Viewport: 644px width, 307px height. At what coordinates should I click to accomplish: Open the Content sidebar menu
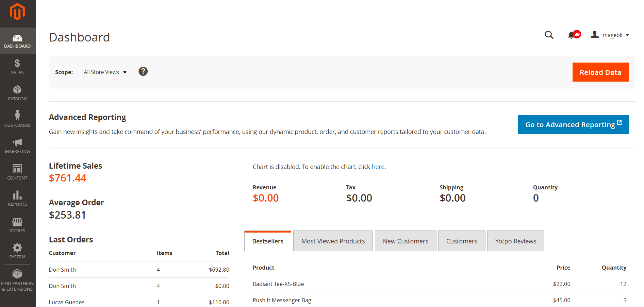(x=17, y=172)
